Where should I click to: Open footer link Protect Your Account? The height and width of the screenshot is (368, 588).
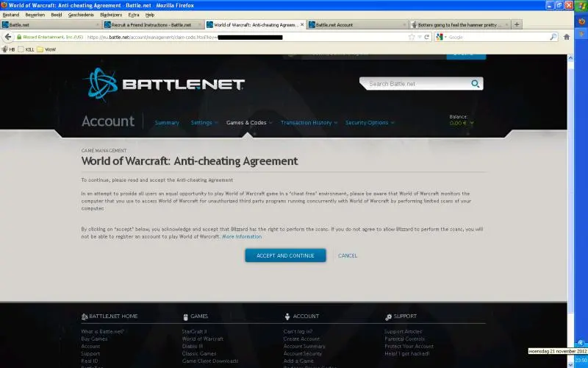pyautogui.click(x=409, y=346)
